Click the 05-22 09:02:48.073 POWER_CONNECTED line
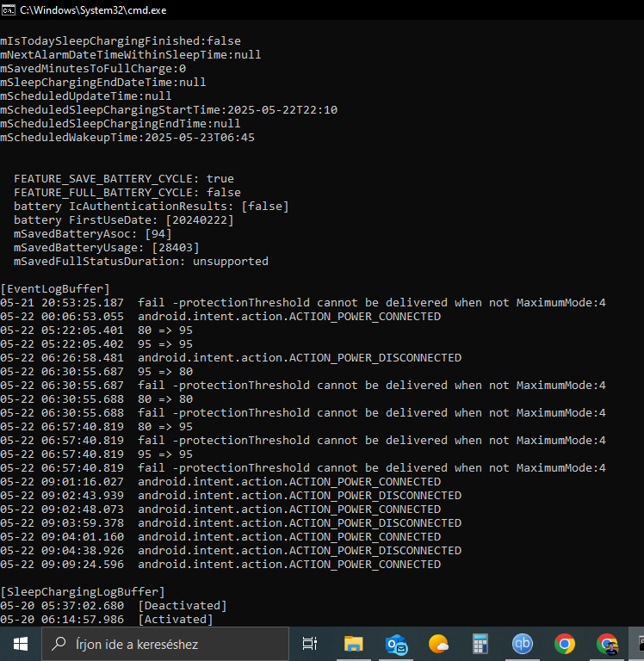Screen dimensions: 644x661 pyautogui.click(x=220, y=510)
